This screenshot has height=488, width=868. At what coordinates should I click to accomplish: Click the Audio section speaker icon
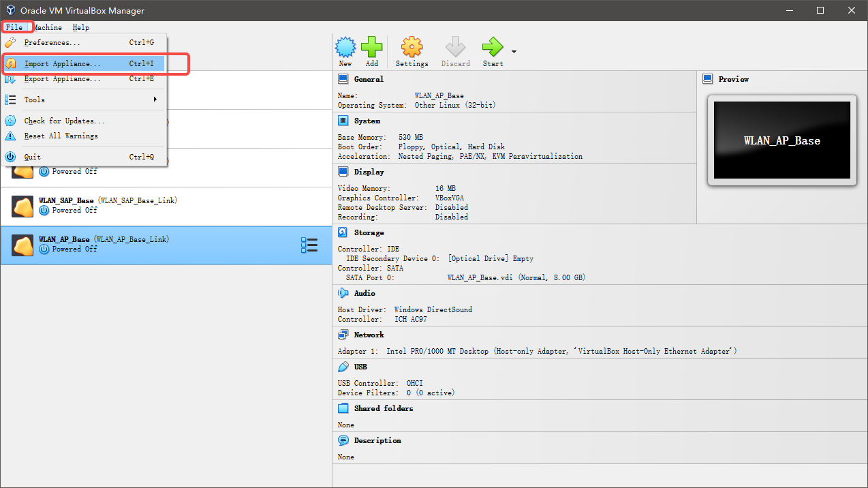click(343, 293)
